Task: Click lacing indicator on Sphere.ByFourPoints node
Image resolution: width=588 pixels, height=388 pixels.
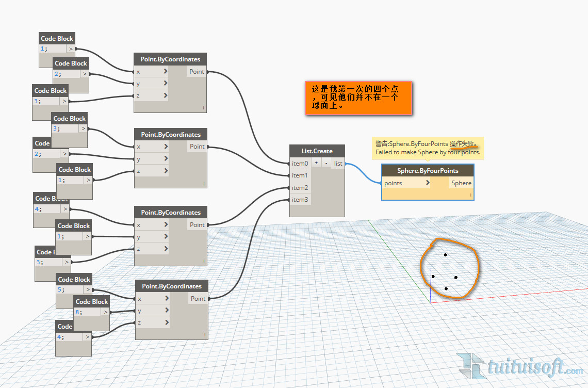Action: pyautogui.click(x=470, y=195)
